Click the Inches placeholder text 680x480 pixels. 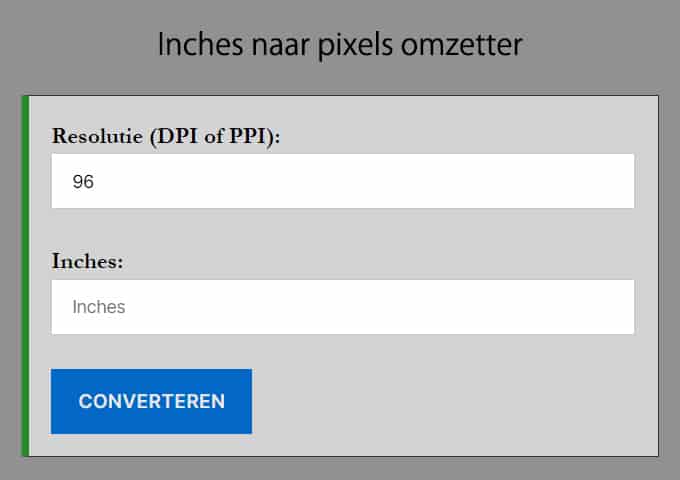click(x=99, y=307)
